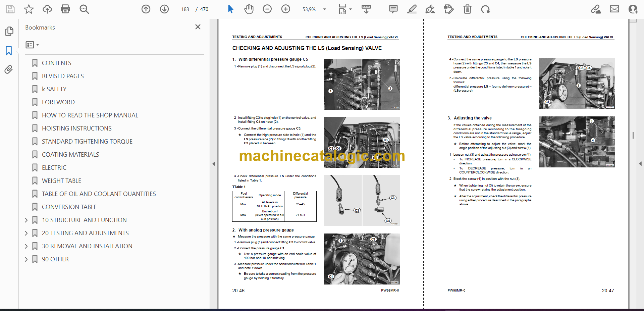This screenshot has height=311, width=644.
Task: Print the document
Action: click(x=65, y=9)
